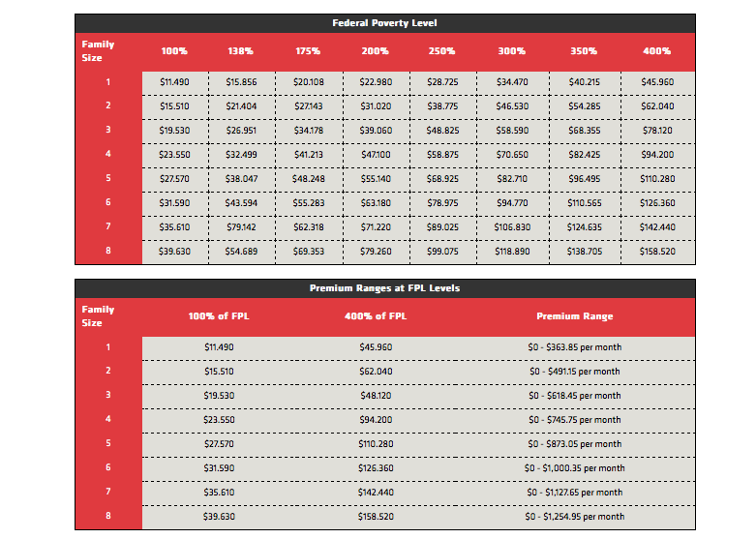Select the $79.142 value

coord(241,227)
